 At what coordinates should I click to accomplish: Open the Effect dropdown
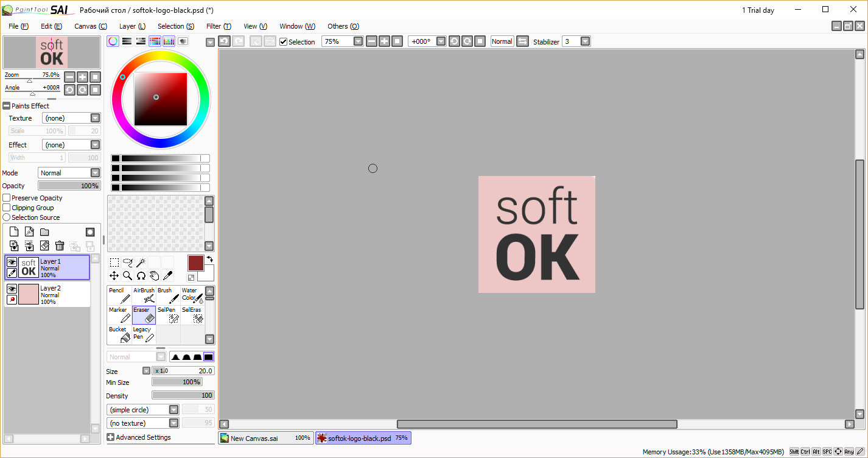(x=95, y=145)
